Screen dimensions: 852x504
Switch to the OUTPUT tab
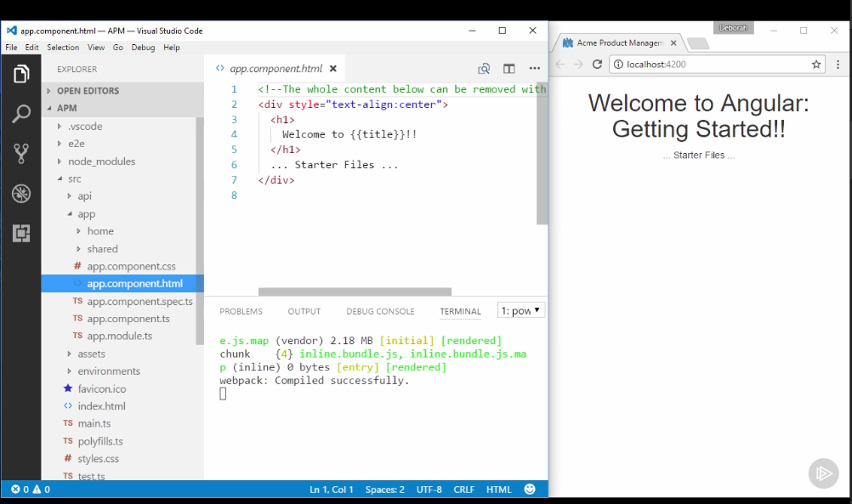coord(304,311)
